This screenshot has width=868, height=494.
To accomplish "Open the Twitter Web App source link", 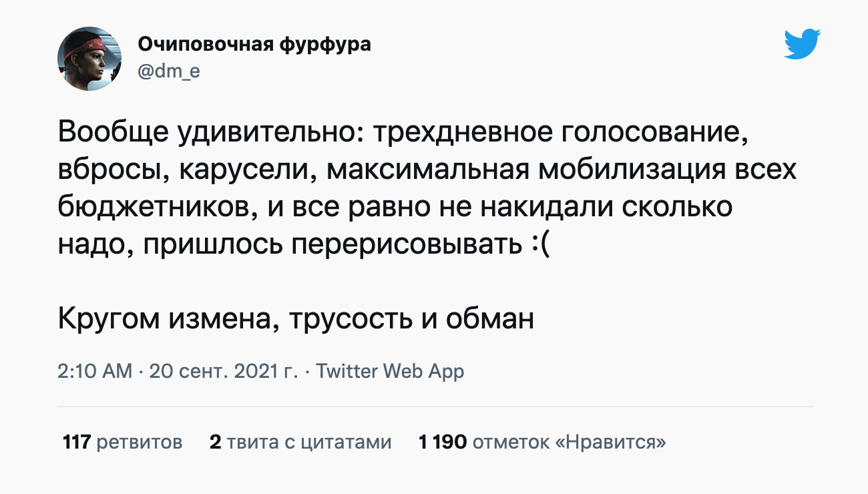I will pos(389,371).
